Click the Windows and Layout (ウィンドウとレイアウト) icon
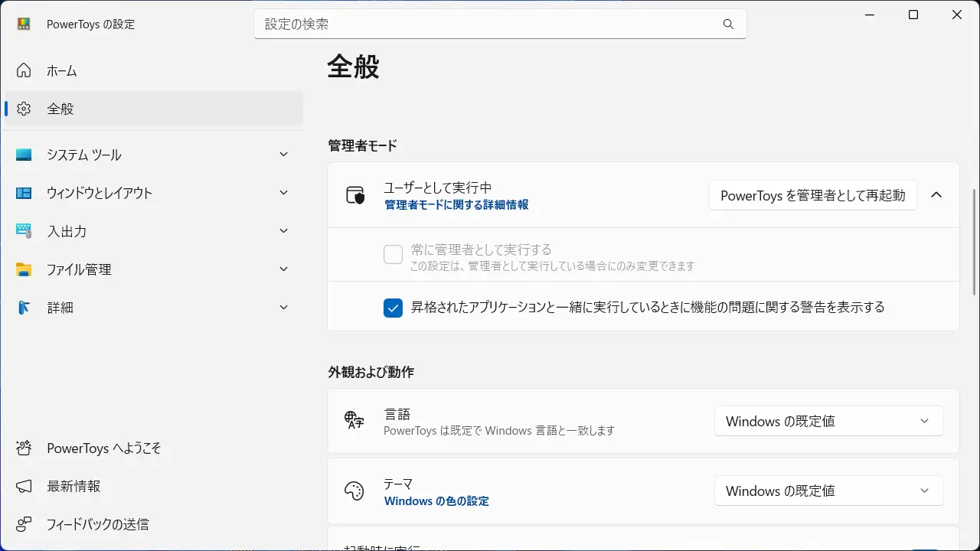The height and width of the screenshot is (551, 980). click(x=24, y=193)
